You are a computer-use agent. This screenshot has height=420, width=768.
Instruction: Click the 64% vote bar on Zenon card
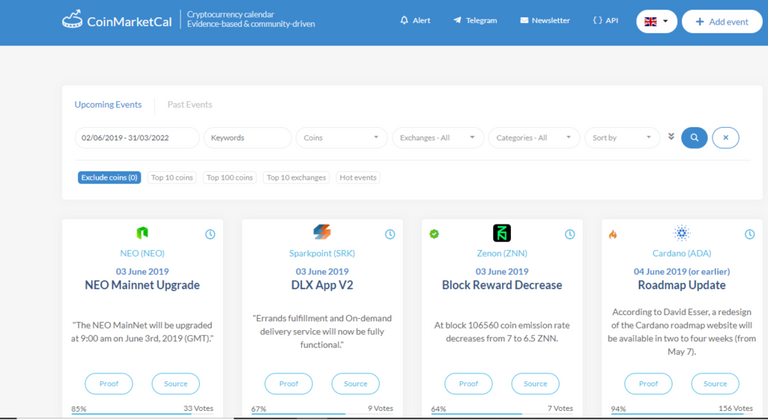(502, 414)
